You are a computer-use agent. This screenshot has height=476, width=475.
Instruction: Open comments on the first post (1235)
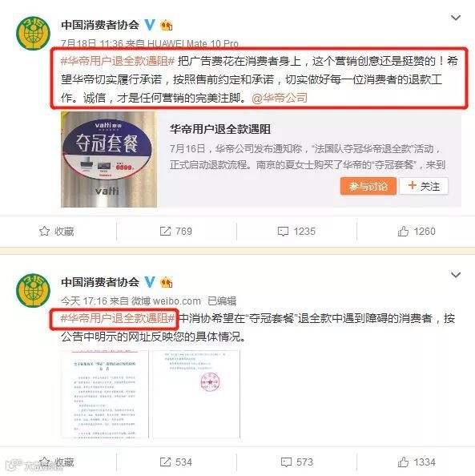296,232
